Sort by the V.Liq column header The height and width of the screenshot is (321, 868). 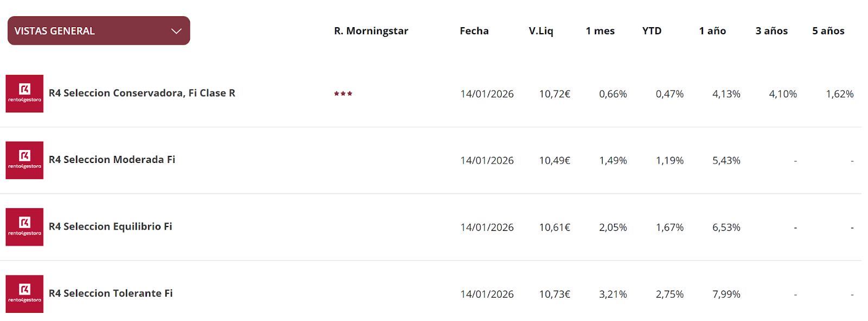(x=541, y=31)
